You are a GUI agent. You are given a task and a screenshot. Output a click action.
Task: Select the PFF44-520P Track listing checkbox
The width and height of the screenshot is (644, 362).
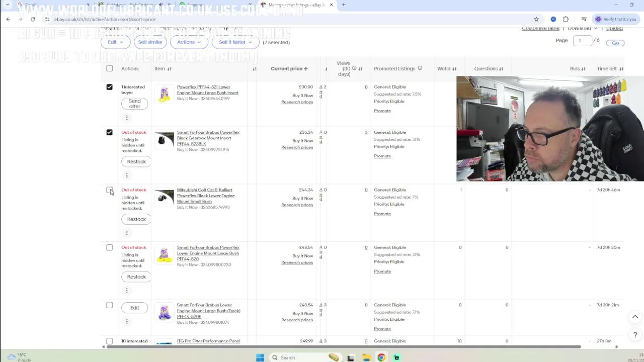[109, 305]
